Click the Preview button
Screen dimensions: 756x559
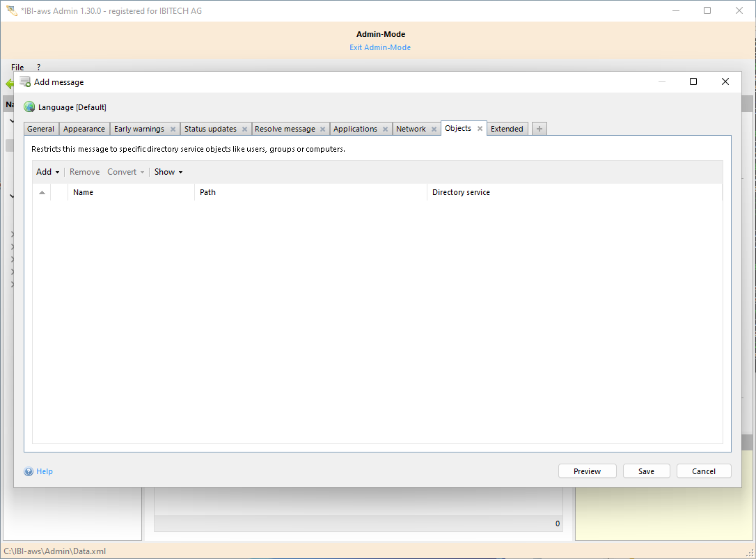[x=587, y=471]
